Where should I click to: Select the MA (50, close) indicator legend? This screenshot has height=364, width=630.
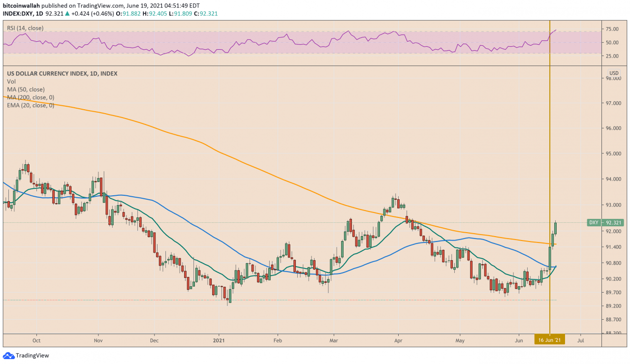26,90
